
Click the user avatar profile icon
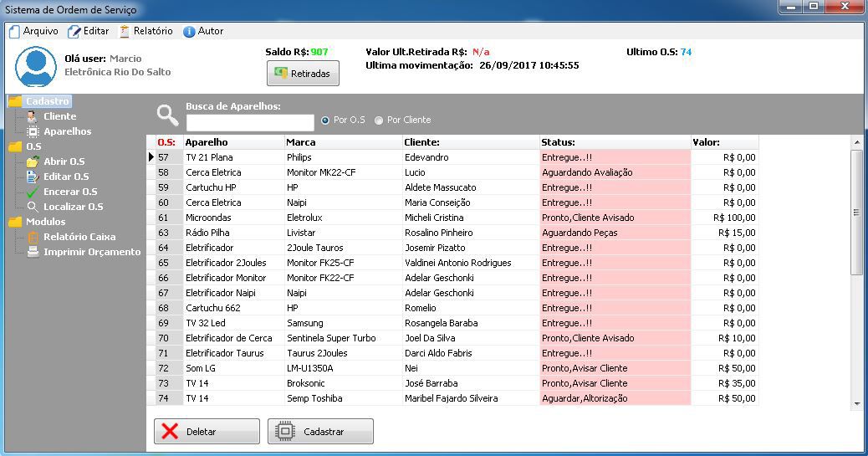click(36, 67)
